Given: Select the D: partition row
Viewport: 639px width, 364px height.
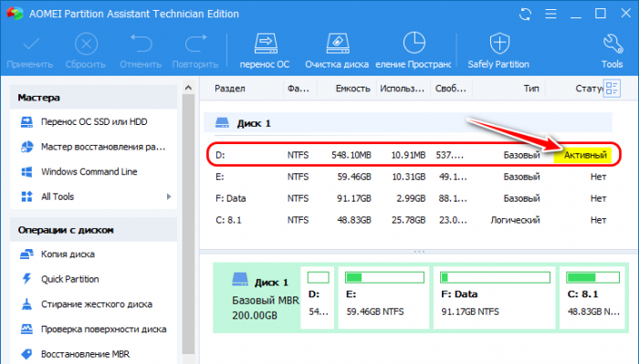Looking at the screenshot, I should pyautogui.click(x=414, y=155).
